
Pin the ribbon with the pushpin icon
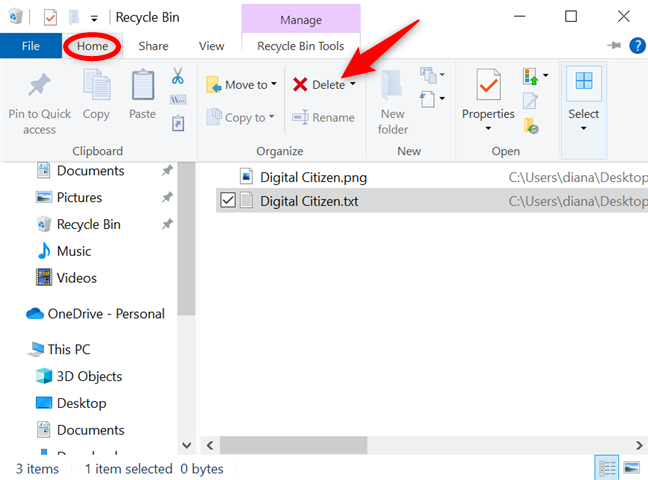(x=614, y=45)
